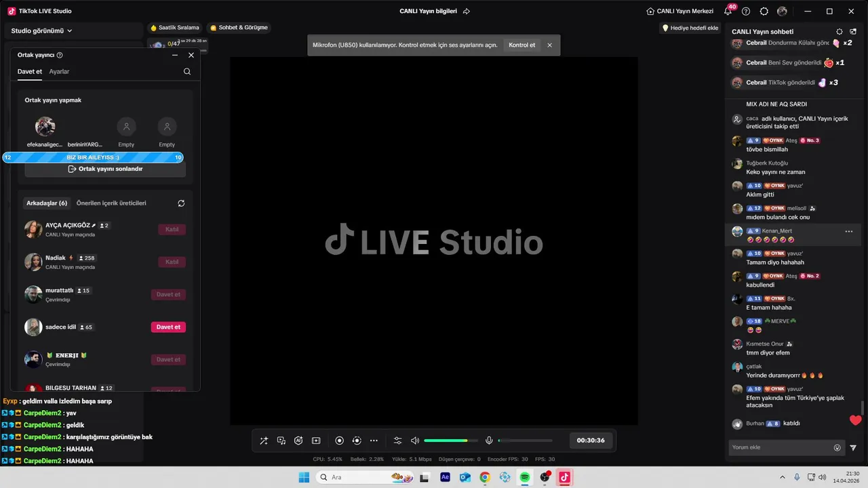The image size is (868, 488).
Task: Open the magic wand effects tool
Action: coord(264,441)
